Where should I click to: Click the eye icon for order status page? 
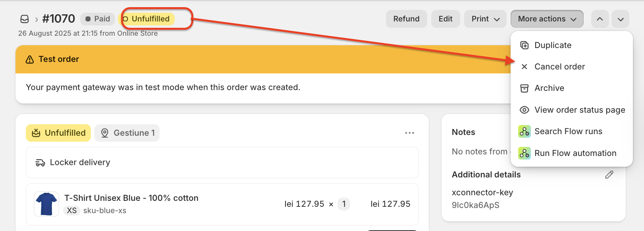click(x=524, y=110)
